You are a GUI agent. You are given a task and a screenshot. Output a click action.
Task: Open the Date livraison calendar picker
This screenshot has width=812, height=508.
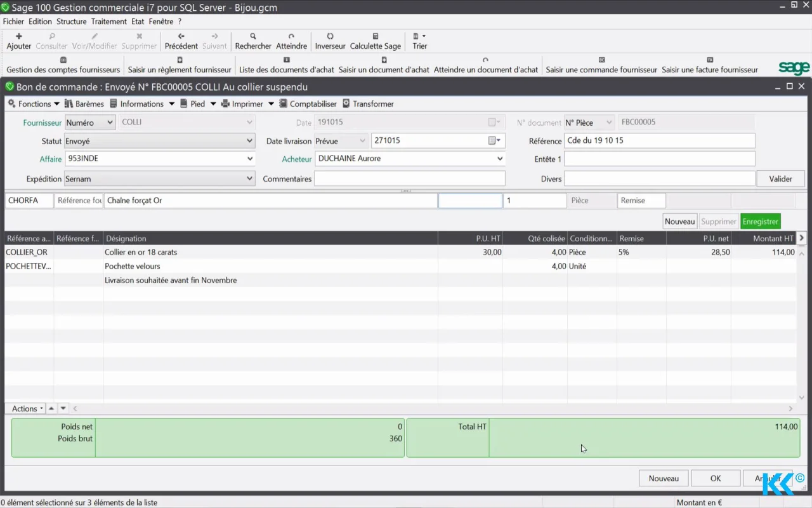pos(494,140)
